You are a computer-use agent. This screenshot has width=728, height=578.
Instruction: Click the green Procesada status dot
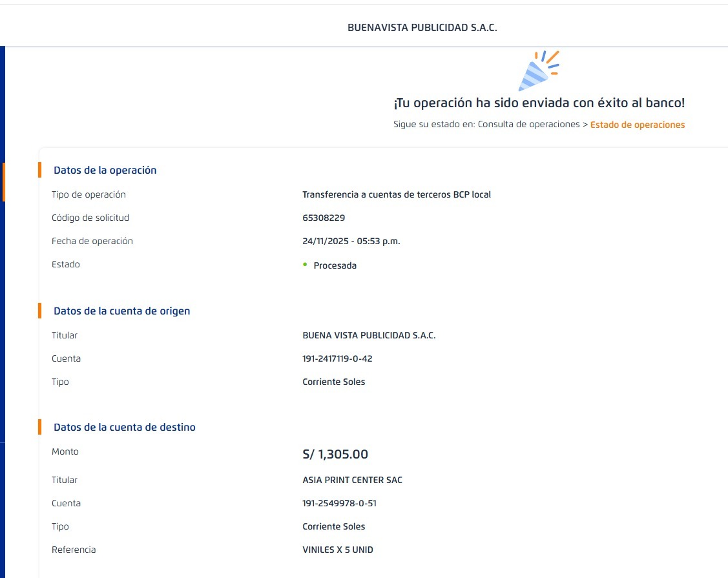click(x=305, y=265)
